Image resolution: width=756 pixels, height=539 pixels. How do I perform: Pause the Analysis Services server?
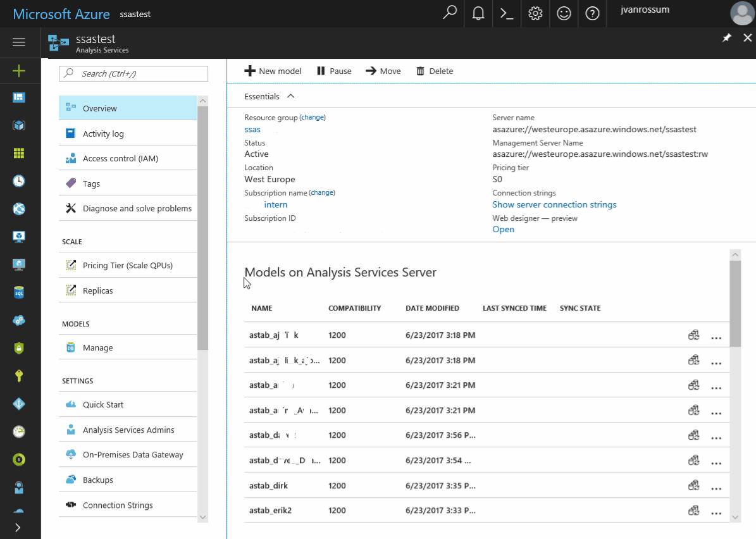333,71
